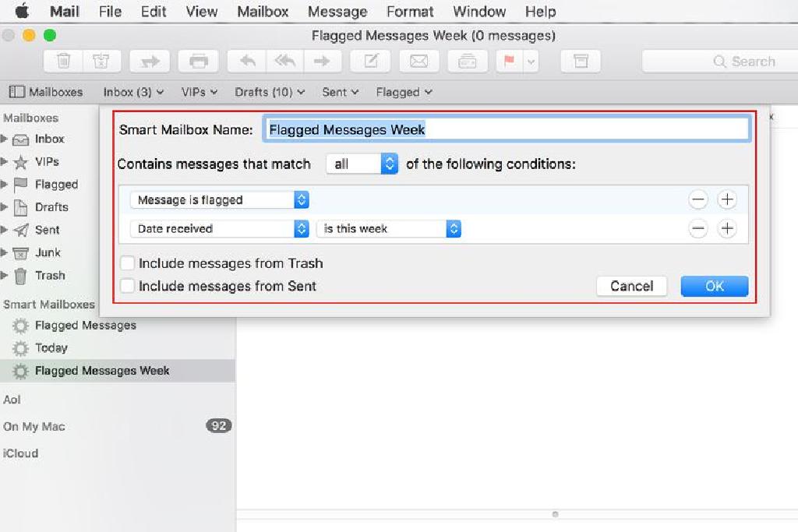
Task: Enable Include messages from Trash checkbox
Action: point(127,263)
